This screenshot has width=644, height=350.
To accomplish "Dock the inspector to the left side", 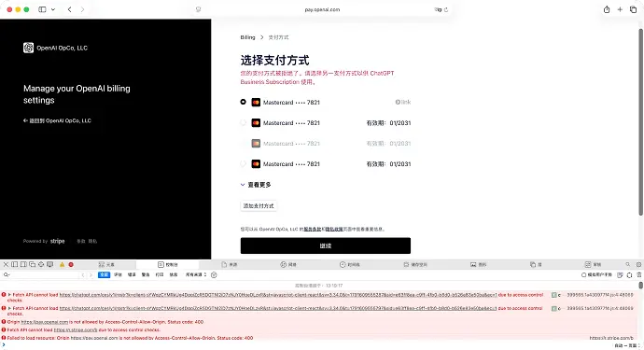I will pos(15,264).
